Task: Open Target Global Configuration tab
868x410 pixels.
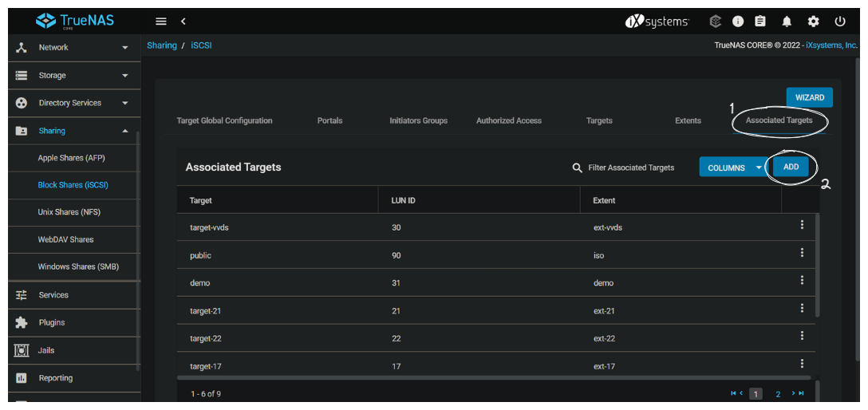Action: click(224, 120)
